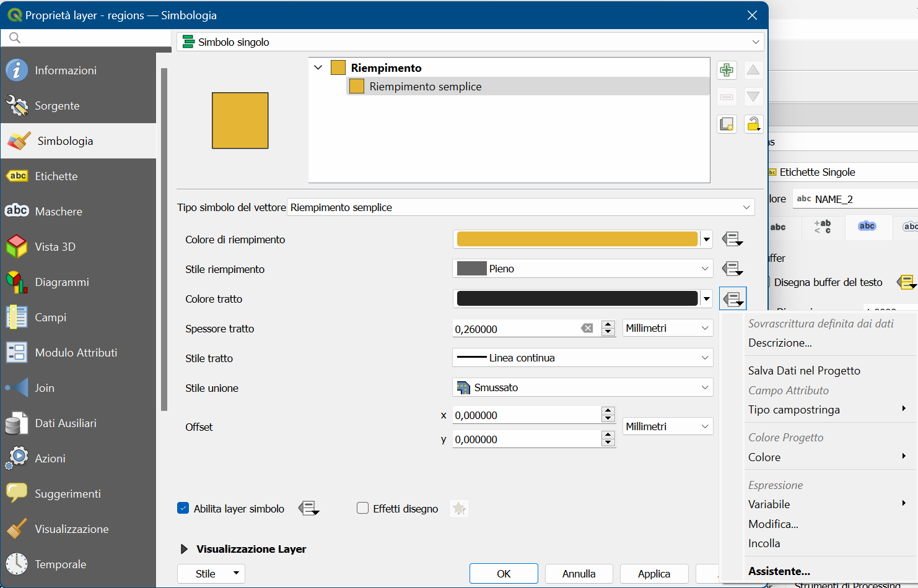Open Stile unione Smussato dropdown
Viewport: 918px width, 588px height.
click(x=583, y=387)
